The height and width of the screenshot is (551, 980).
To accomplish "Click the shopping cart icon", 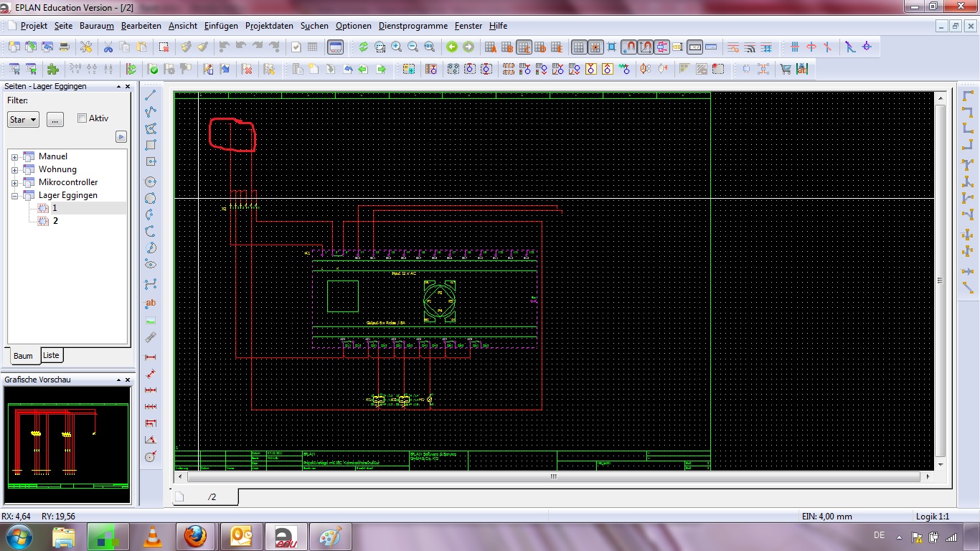I will point(786,70).
